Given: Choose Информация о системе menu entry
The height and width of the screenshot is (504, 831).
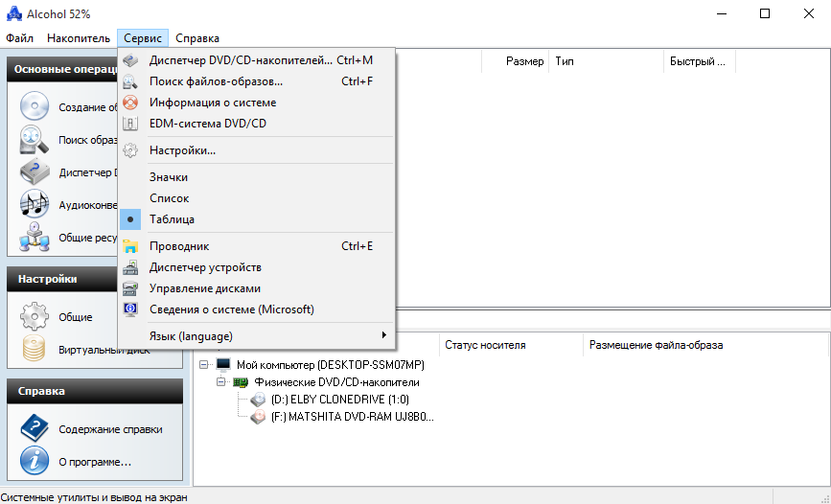Looking at the screenshot, I should (257, 103).
